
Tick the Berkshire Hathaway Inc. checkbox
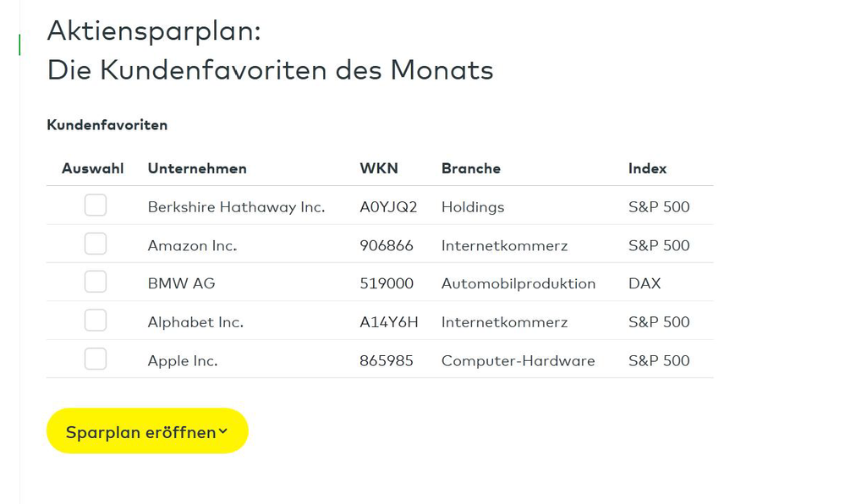tap(96, 205)
